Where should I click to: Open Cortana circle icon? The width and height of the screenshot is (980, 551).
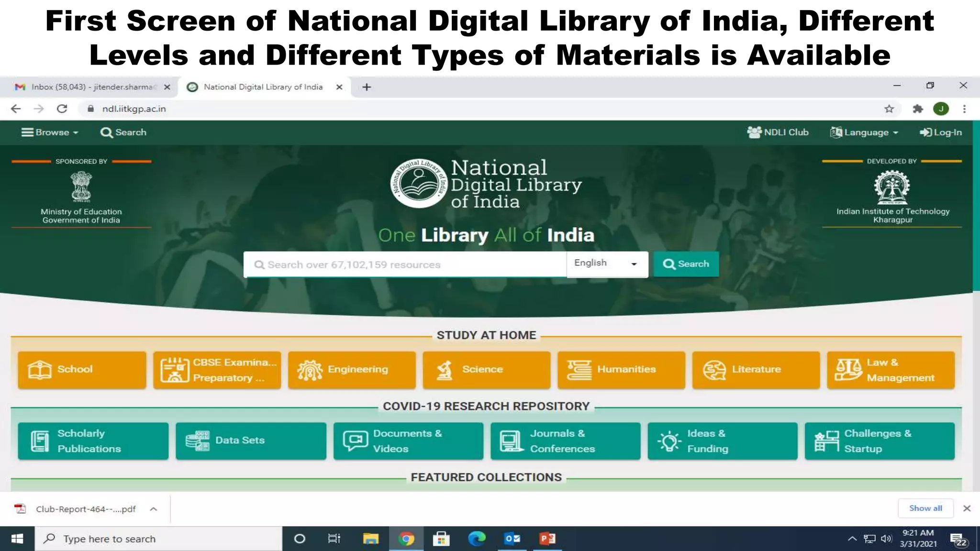pyautogui.click(x=300, y=539)
